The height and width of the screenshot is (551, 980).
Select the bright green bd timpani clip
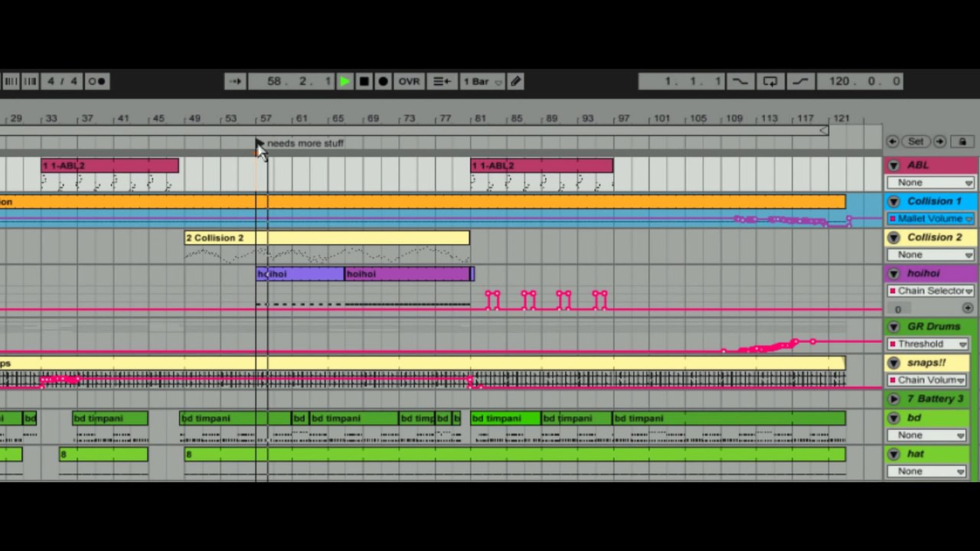(x=505, y=418)
